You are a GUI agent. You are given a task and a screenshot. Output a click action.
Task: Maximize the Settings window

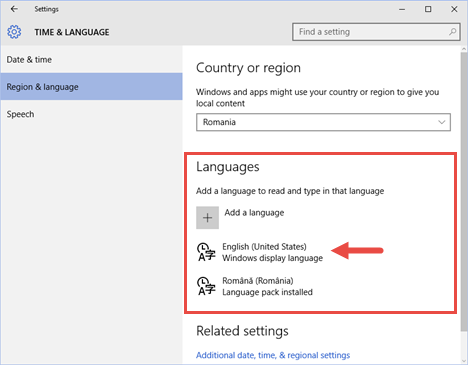click(428, 9)
